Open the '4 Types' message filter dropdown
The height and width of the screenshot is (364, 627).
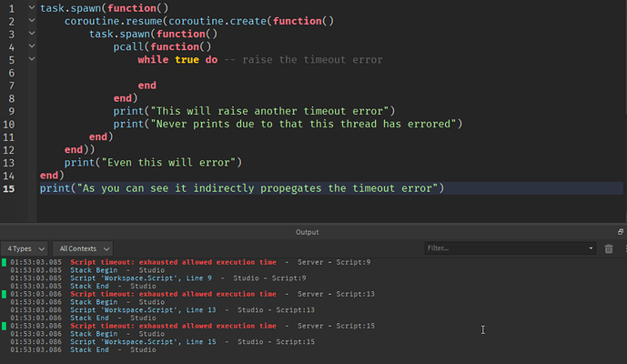click(24, 248)
